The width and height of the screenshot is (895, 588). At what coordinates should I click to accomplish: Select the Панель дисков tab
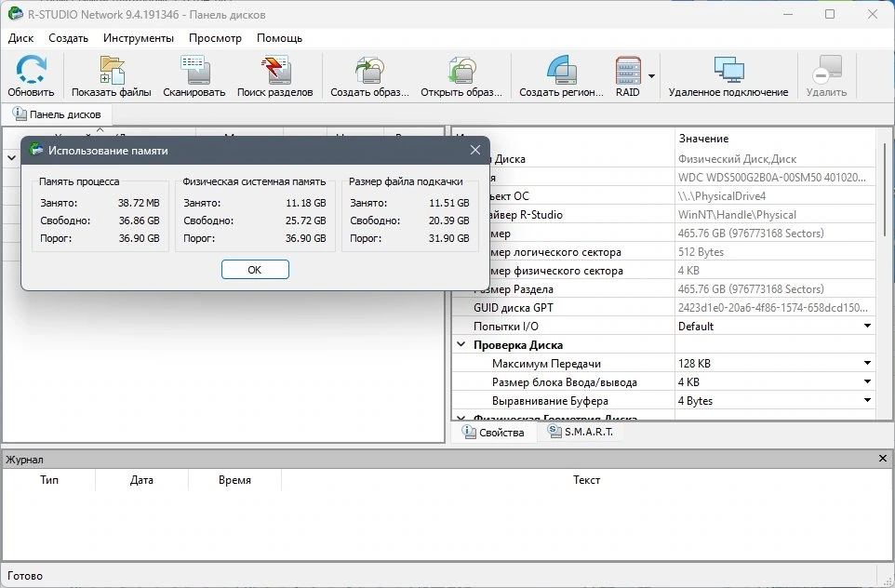pyautogui.click(x=57, y=114)
